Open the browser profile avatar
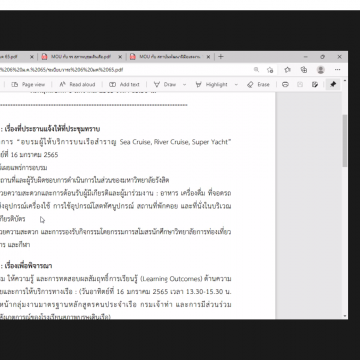360x360 pixels. [x=321, y=70]
